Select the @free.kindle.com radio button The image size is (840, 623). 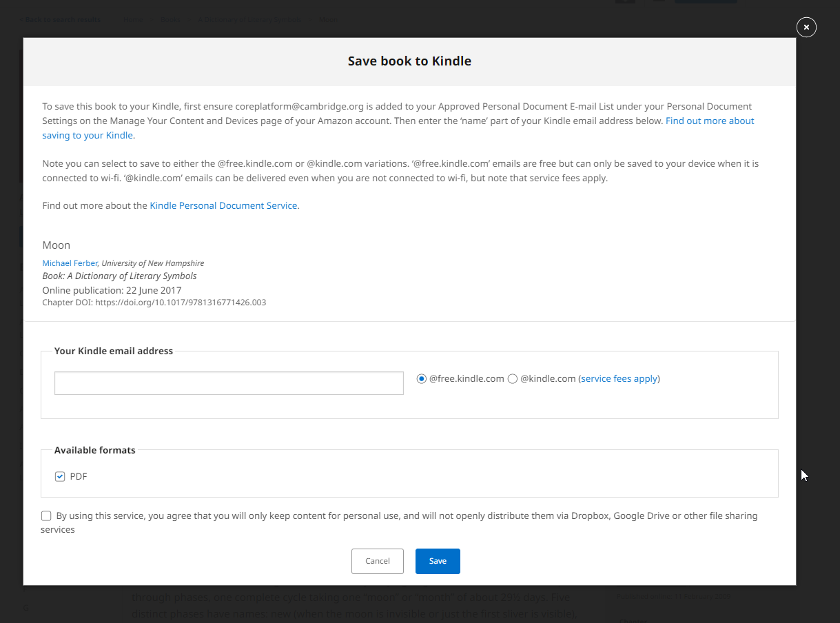click(x=422, y=378)
